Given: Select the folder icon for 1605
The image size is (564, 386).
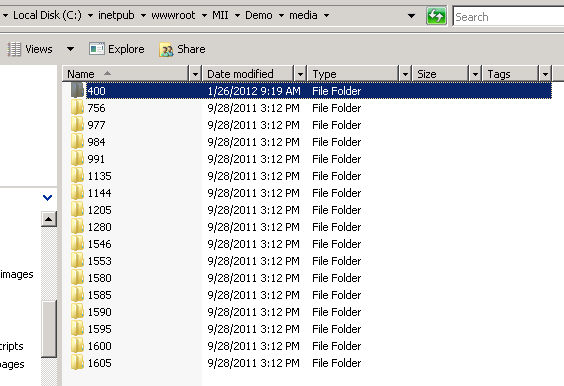Looking at the screenshot, I should pos(77,363).
